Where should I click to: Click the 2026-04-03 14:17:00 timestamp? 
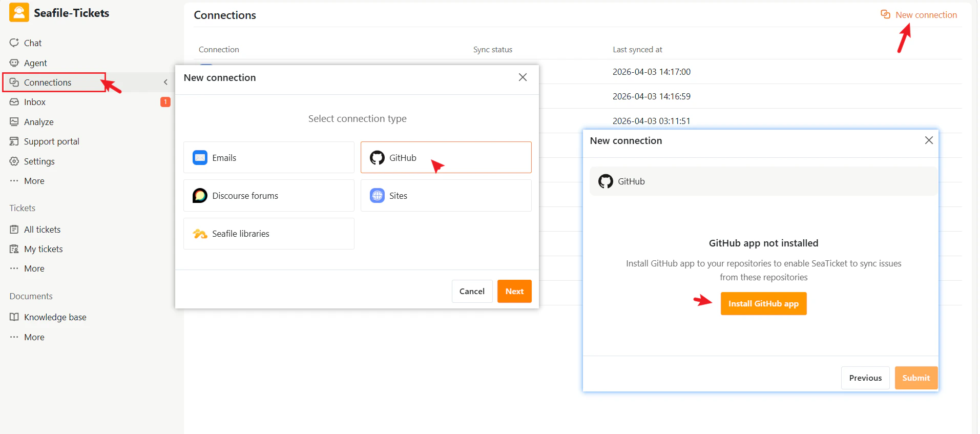tap(652, 72)
